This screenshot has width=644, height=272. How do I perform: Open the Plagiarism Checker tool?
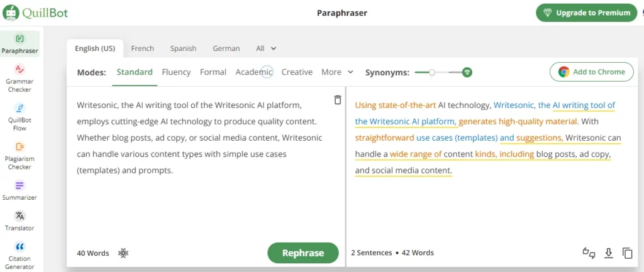click(x=19, y=156)
